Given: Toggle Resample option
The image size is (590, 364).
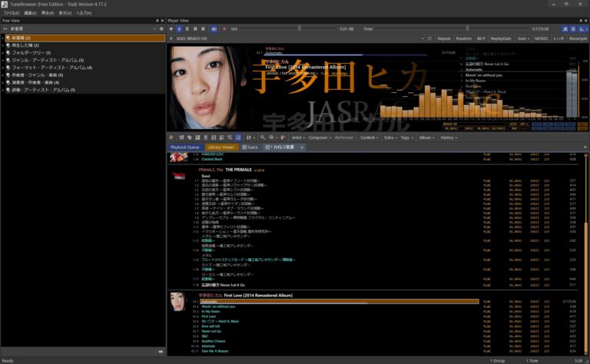Looking at the screenshot, I should click(578, 38).
